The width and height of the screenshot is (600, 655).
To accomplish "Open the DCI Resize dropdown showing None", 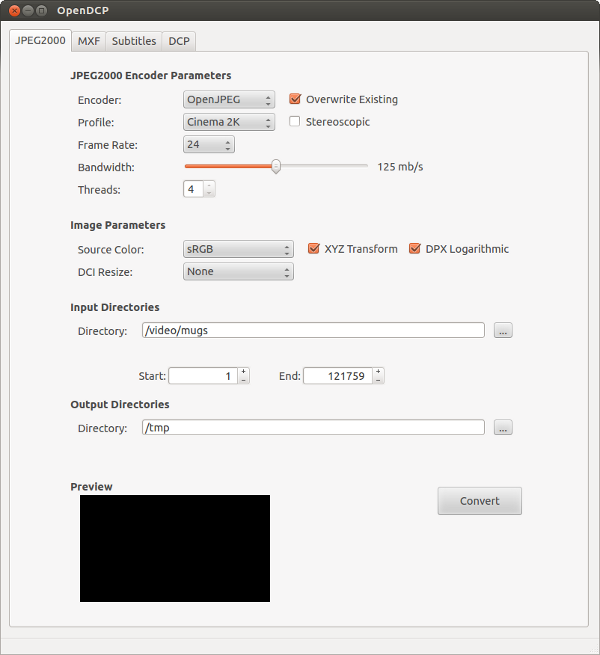I will pos(238,272).
